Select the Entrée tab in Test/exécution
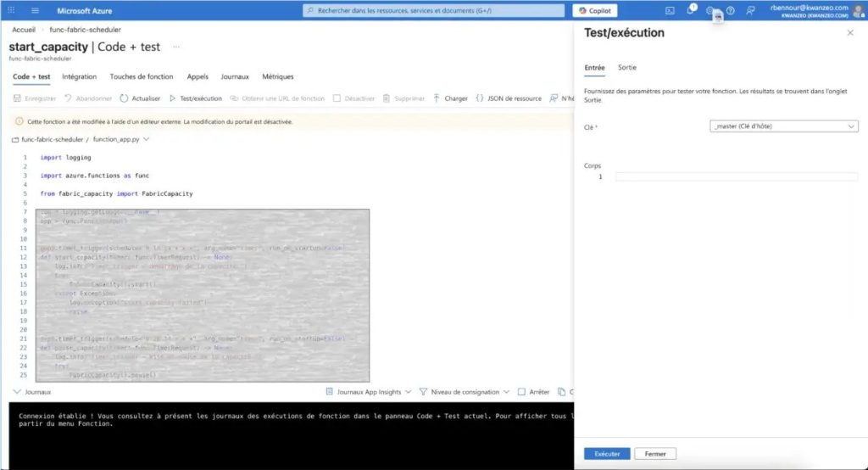 594,68
